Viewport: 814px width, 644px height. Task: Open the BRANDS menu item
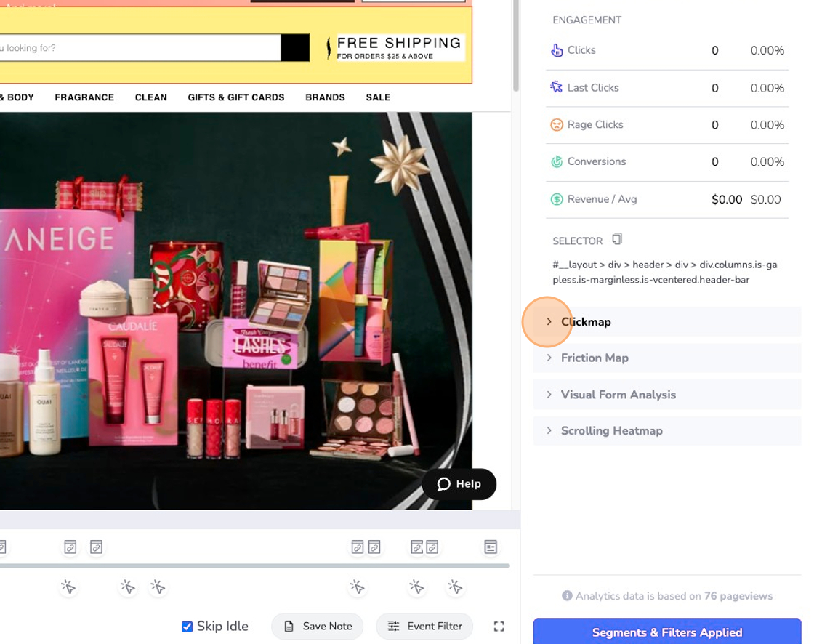[x=325, y=97]
